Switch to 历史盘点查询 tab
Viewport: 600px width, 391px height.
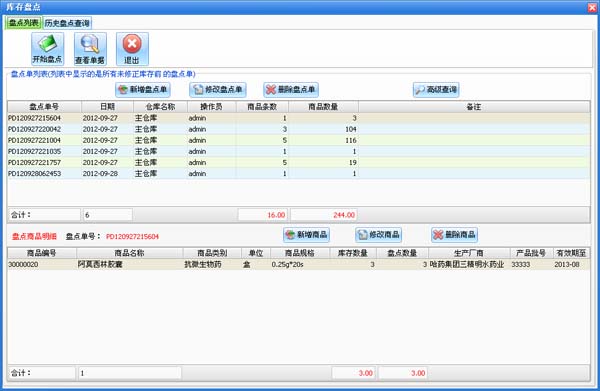67,23
